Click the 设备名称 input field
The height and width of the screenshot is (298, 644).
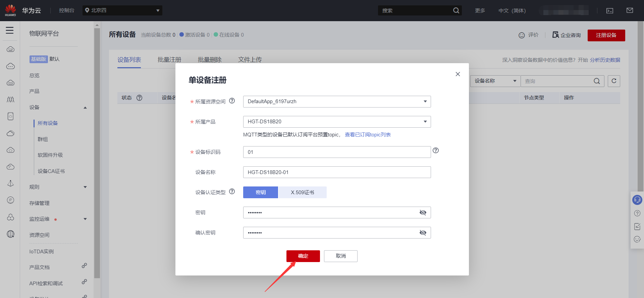[337, 172]
